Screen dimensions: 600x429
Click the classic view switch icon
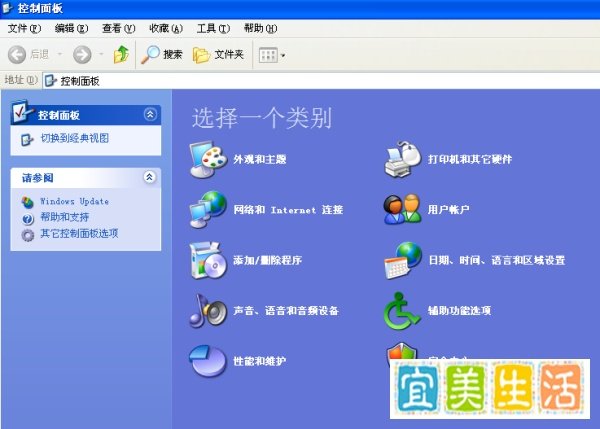click(x=27, y=139)
